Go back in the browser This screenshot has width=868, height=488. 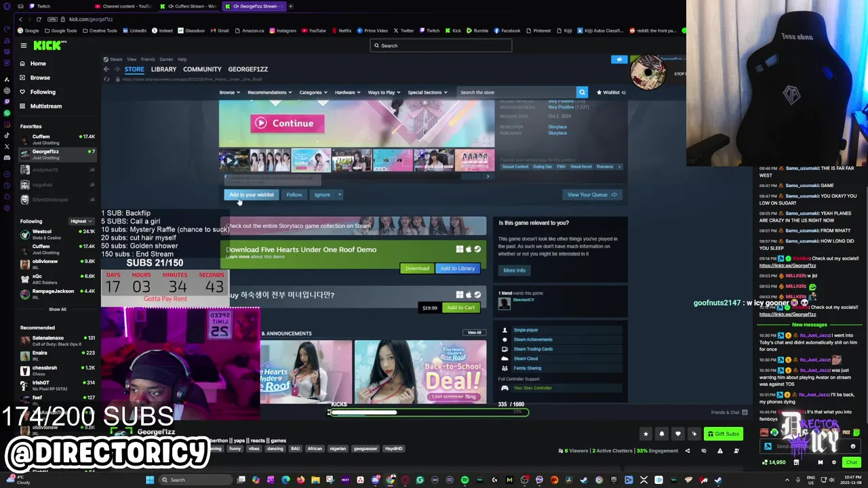pyautogui.click(x=20, y=19)
